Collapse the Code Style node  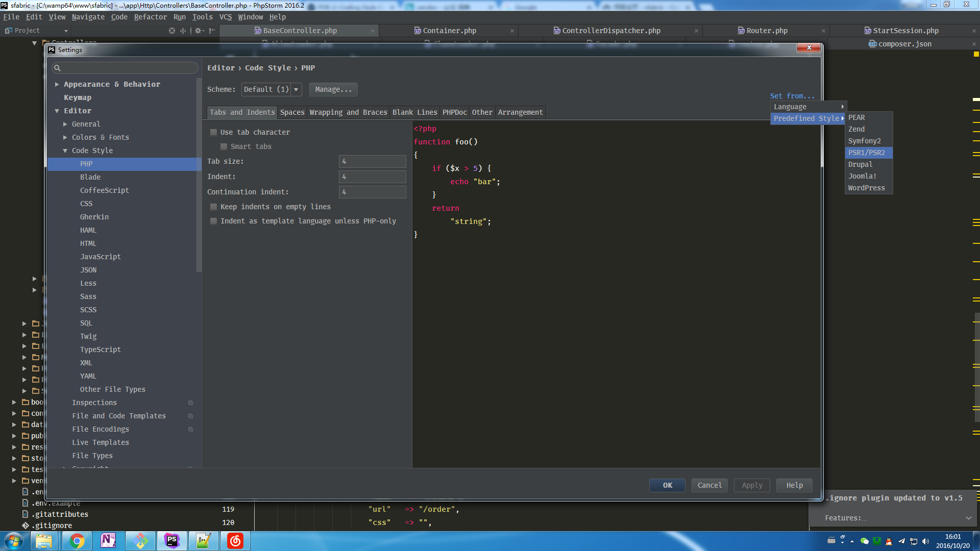pos(65,151)
